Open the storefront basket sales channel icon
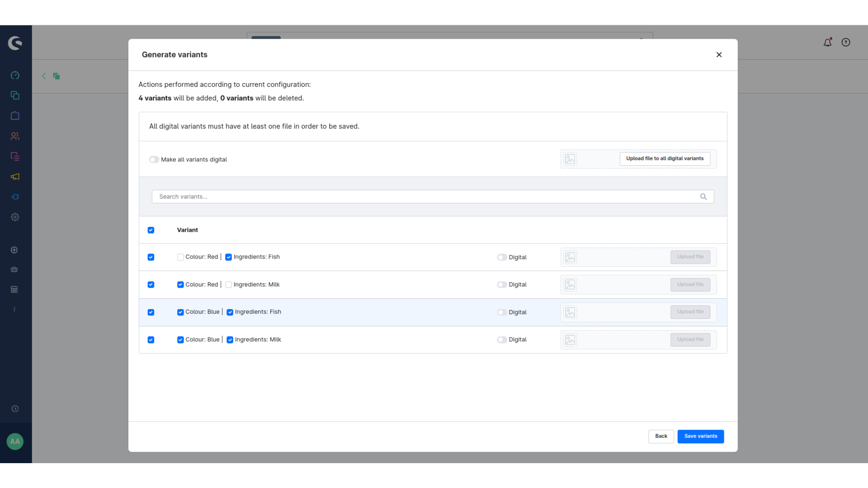 [x=14, y=269]
